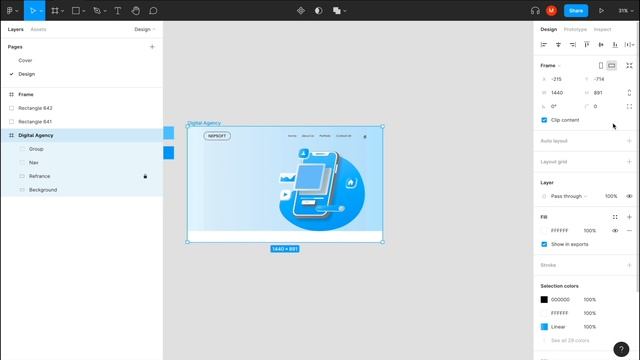The width and height of the screenshot is (640, 360).
Task: Select the Move tool
Action: pyautogui.click(x=33, y=11)
